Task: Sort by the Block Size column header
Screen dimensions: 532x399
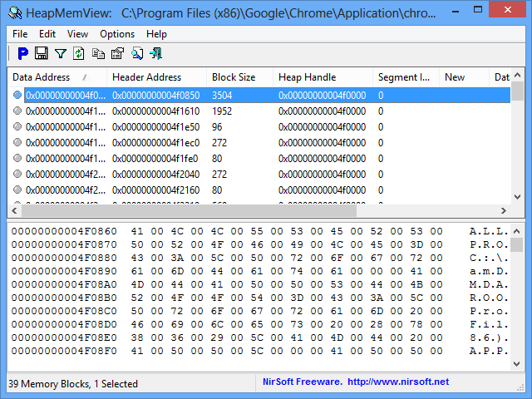Action: [x=234, y=77]
